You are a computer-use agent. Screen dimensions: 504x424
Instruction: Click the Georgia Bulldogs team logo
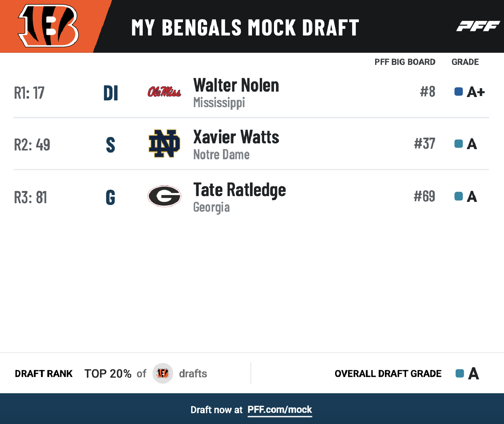point(164,196)
